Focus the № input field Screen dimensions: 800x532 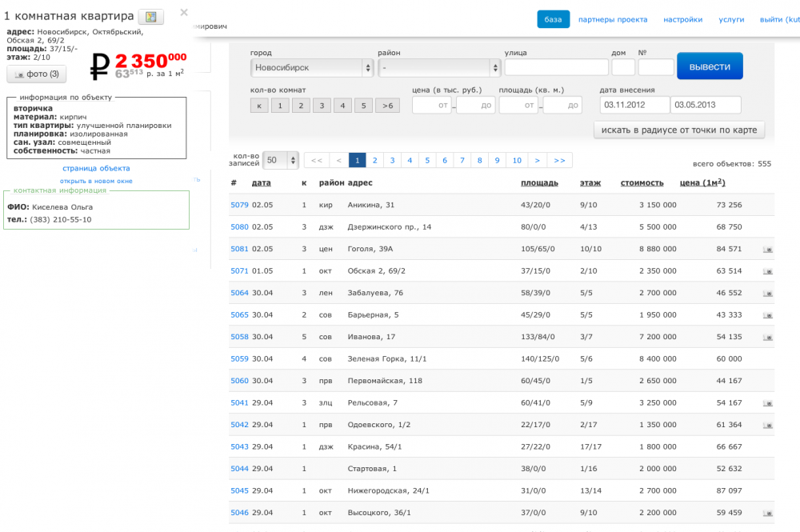pos(656,67)
